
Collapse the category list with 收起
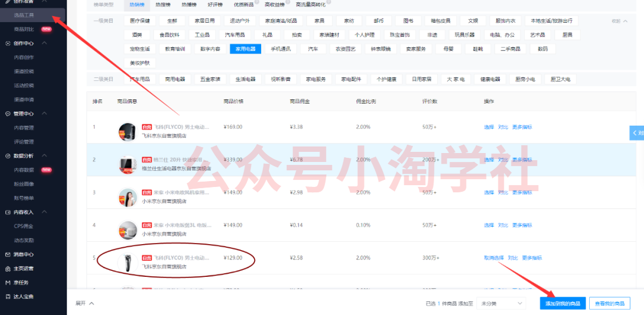coord(620,21)
